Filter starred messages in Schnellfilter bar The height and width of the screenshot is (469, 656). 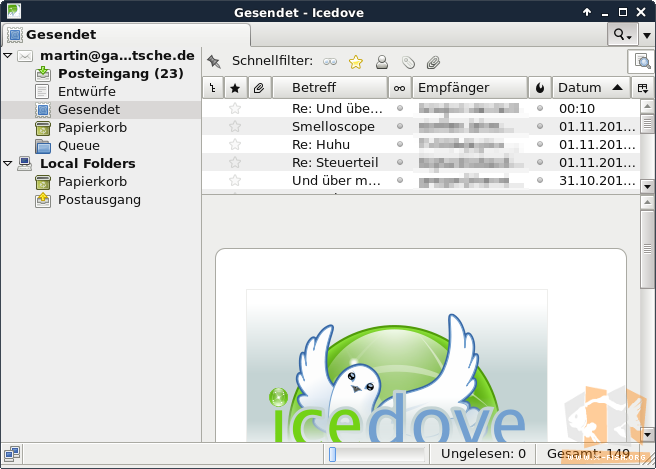[x=356, y=62]
